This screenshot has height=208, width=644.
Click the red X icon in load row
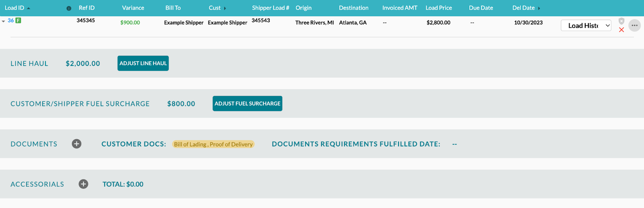621,30
